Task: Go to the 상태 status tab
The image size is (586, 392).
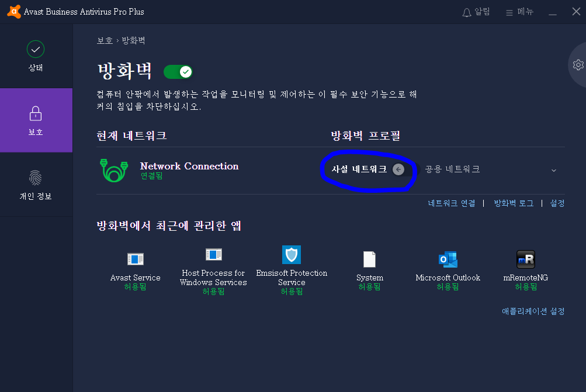Action: 36,56
